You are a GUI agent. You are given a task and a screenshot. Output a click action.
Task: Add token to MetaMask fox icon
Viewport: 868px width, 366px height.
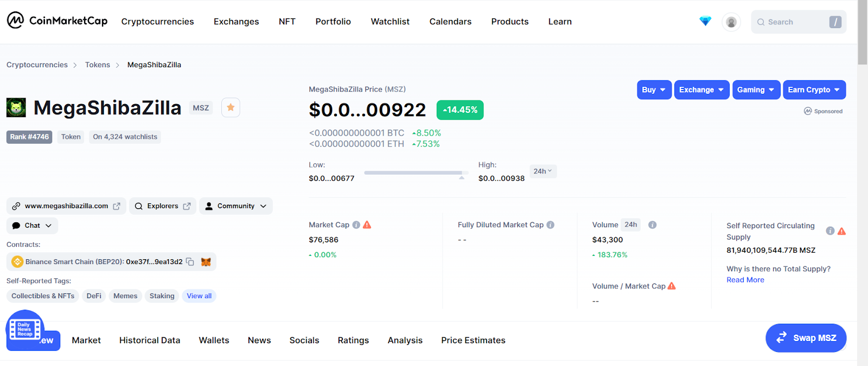[x=206, y=261]
